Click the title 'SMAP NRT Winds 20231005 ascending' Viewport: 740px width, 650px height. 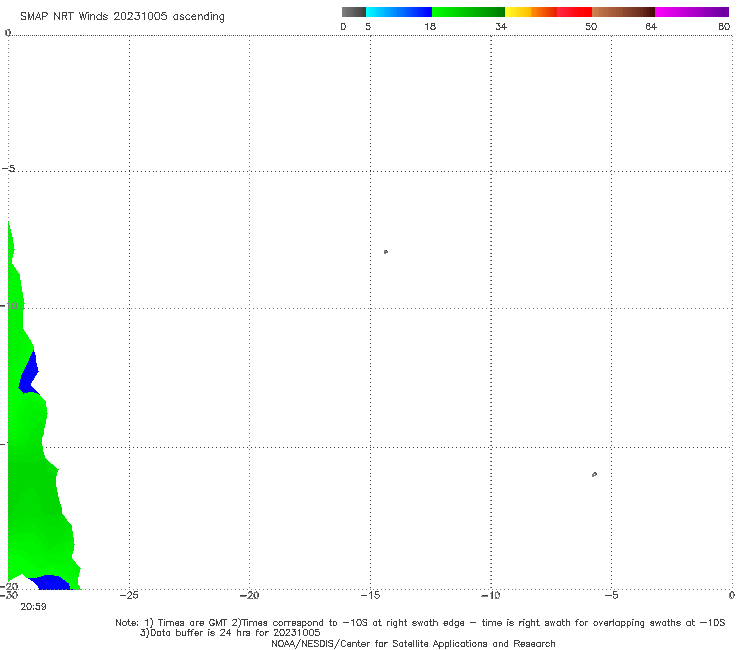point(122,16)
